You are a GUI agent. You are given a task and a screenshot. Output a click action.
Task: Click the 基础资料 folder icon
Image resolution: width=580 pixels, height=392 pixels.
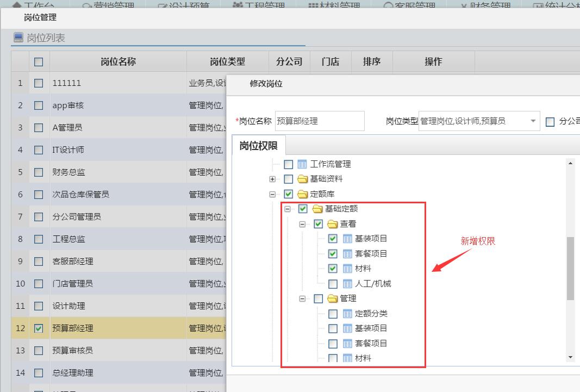click(303, 179)
